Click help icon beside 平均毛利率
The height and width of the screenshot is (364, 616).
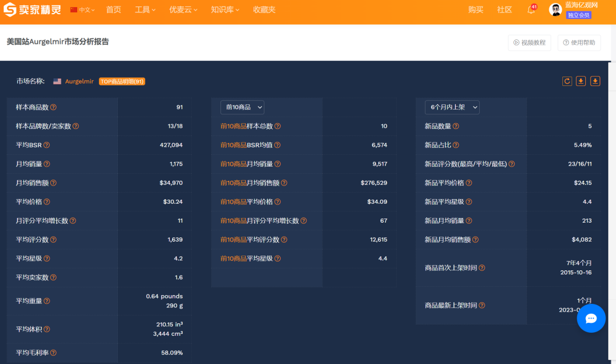pos(54,353)
